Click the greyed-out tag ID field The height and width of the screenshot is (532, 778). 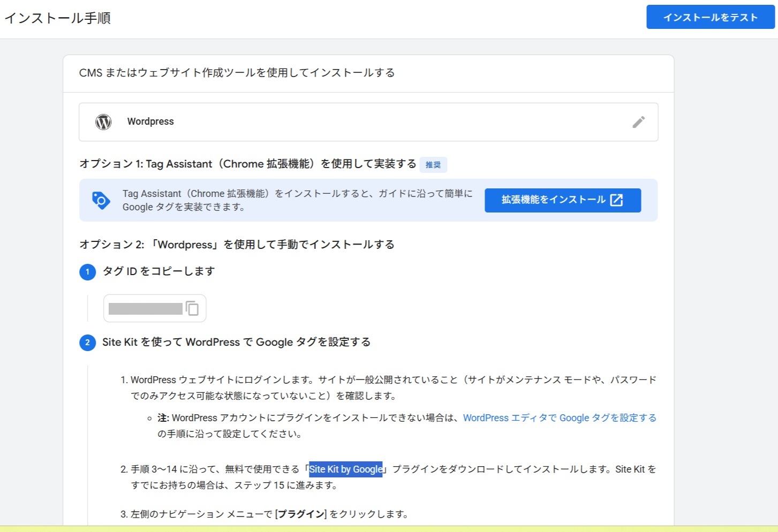pos(145,309)
